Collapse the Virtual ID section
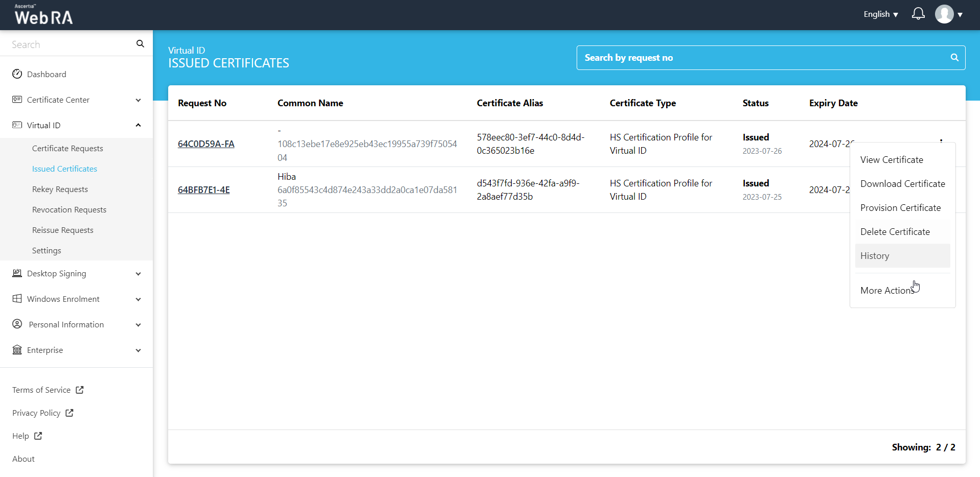The height and width of the screenshot is (477, 980). coord(138,125)
